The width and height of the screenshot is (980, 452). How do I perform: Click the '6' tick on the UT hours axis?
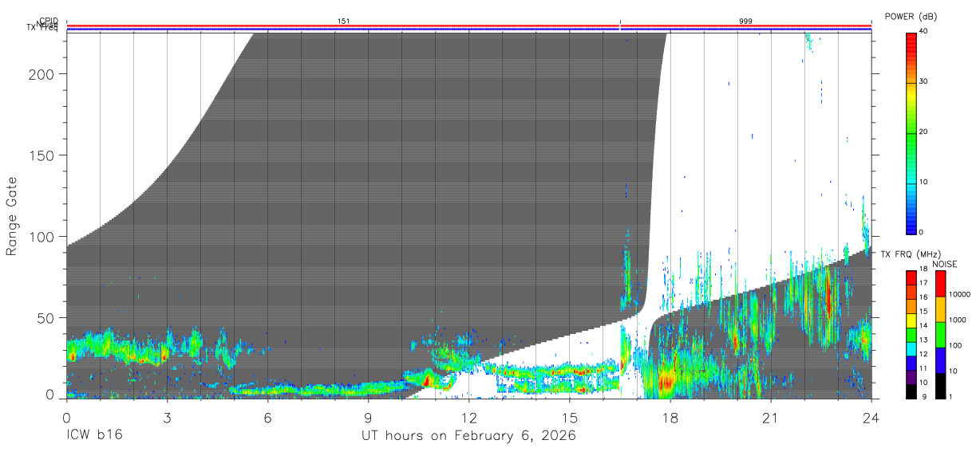[x=267, y=418]
